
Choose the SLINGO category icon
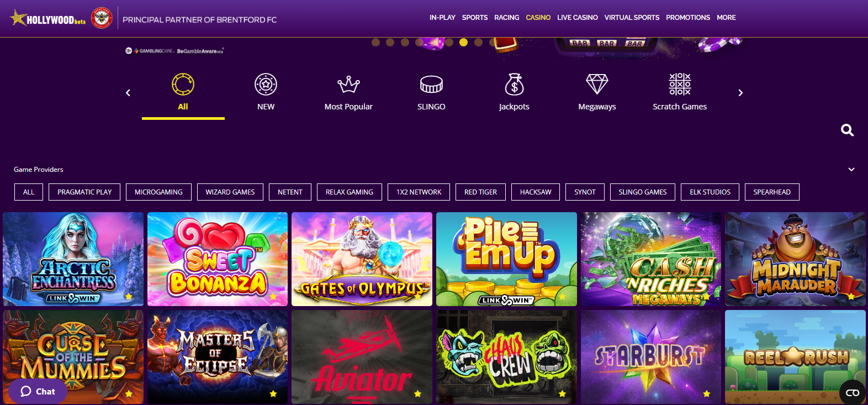coord(431,85)
